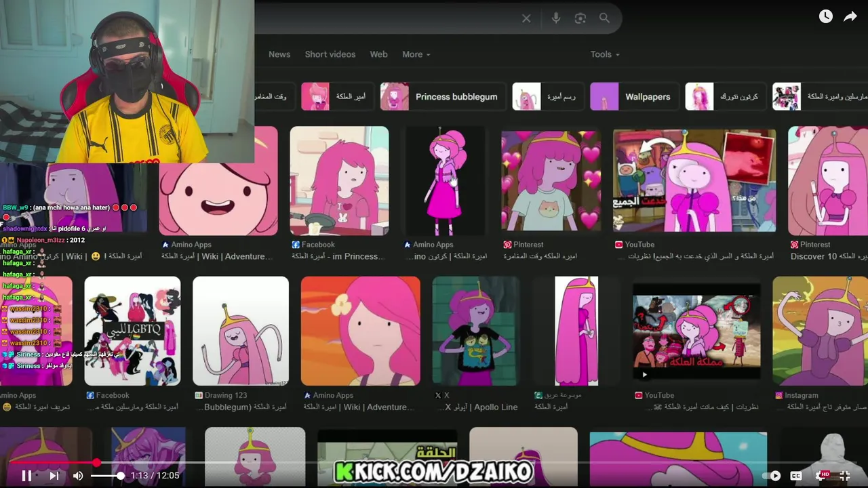Open the thumbnail with the LGBTQ text
Viewport: 868px width, 488px height.
pos(132,331)
